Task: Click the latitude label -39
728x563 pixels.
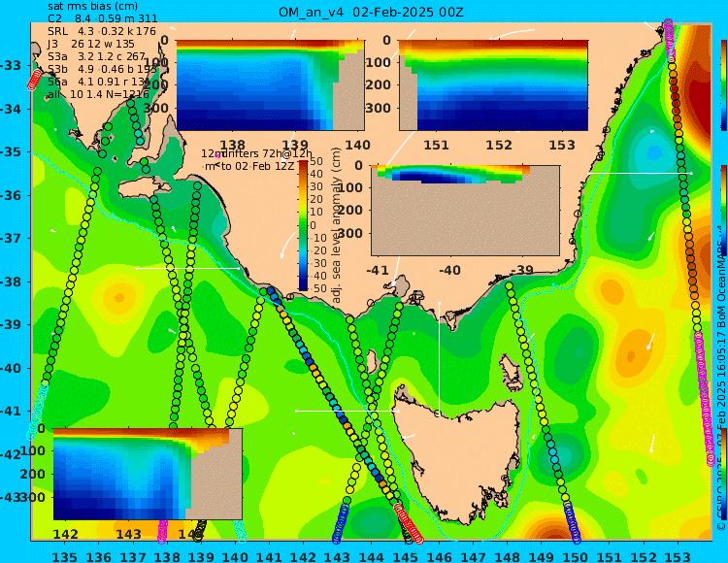Action: point(11,324)
